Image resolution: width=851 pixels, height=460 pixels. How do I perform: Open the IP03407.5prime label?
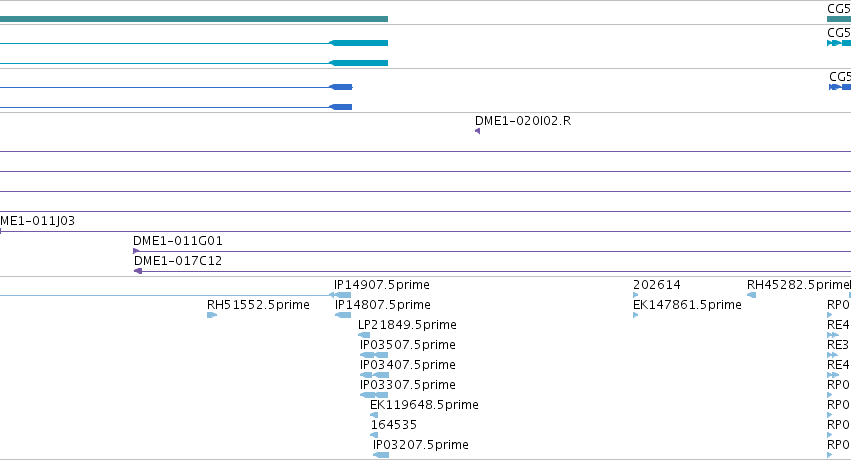point(408,365)
